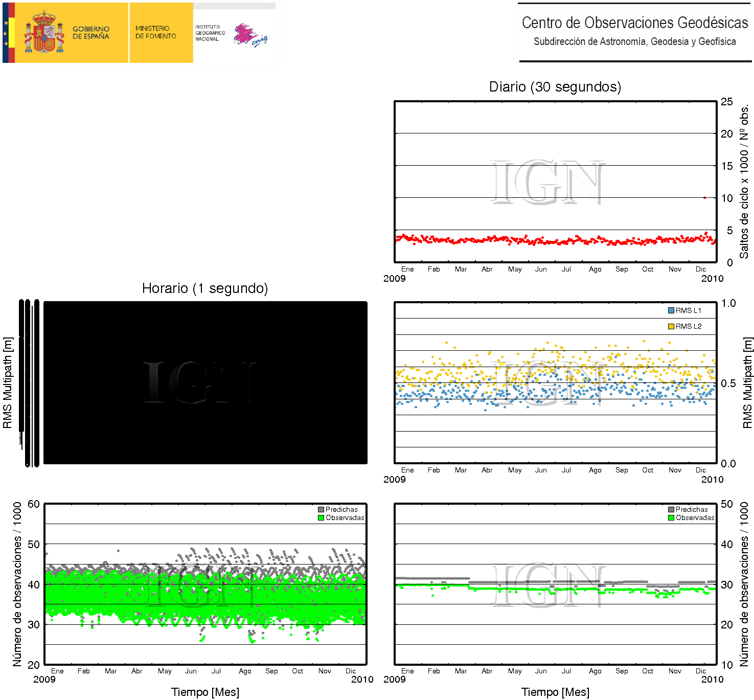Click the blue RMS L1 legend swatch
Image resolution: width=754 pixels, height=700 pixels.
point(671,310)
